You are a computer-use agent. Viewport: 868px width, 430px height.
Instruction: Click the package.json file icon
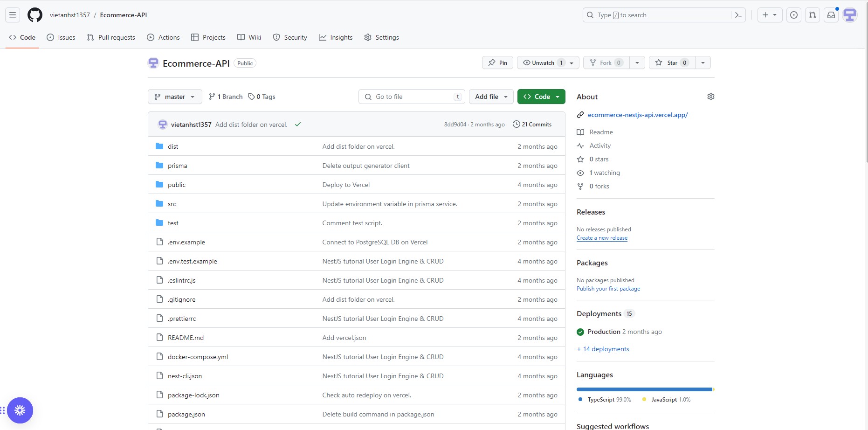coord(159,414)
